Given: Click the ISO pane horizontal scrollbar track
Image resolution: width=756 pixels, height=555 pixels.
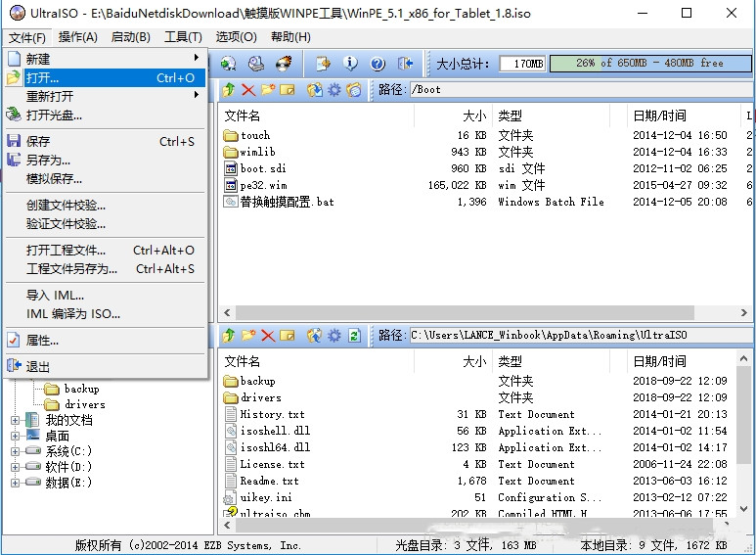Looking at the screenshot, I should pyautogui.click(x=487, y=312).
